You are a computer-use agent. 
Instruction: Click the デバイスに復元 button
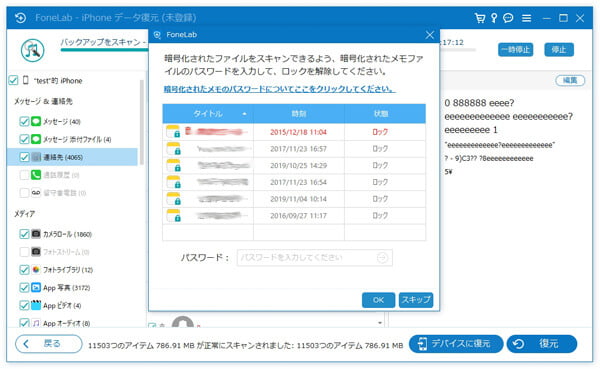[x=456, y=344]
